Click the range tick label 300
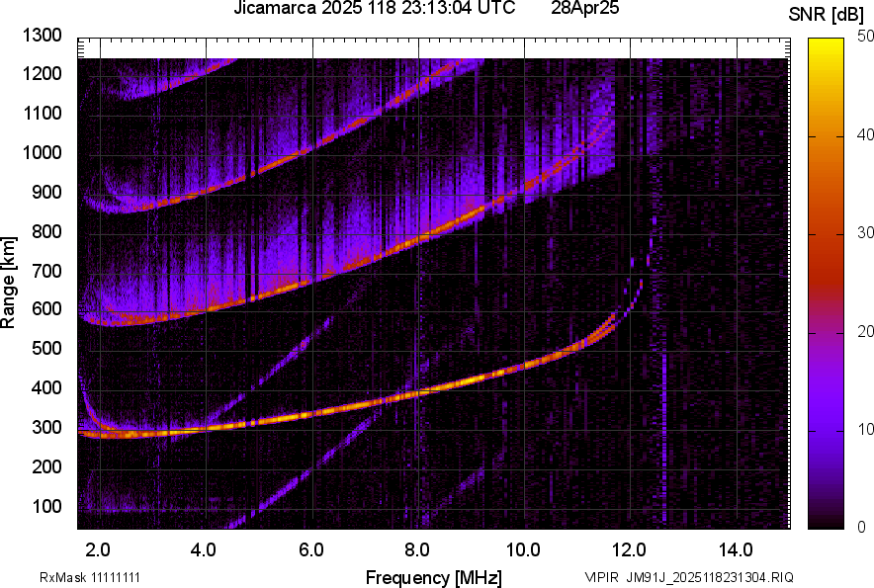The width and height of the screenshot is (874, 588). 46,427
